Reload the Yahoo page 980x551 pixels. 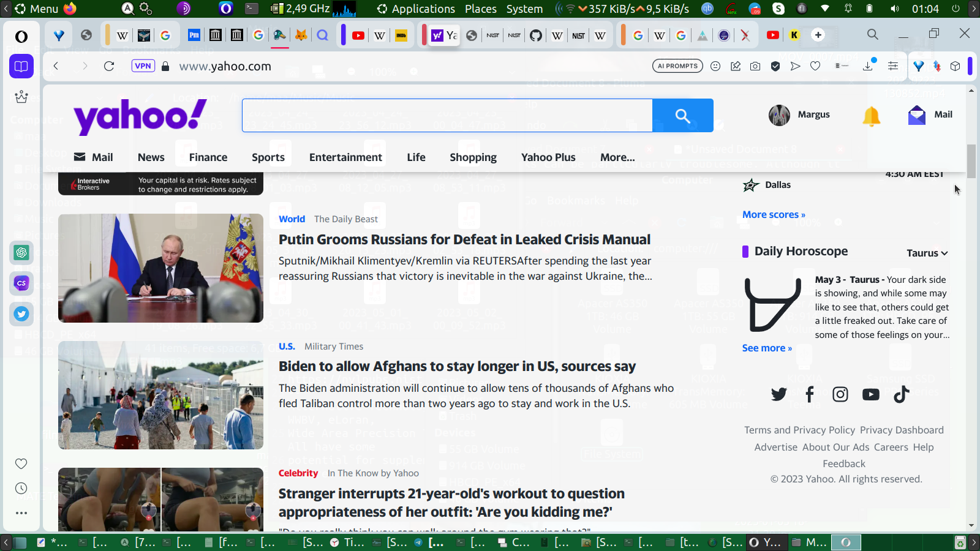click(x=109, y=66)
